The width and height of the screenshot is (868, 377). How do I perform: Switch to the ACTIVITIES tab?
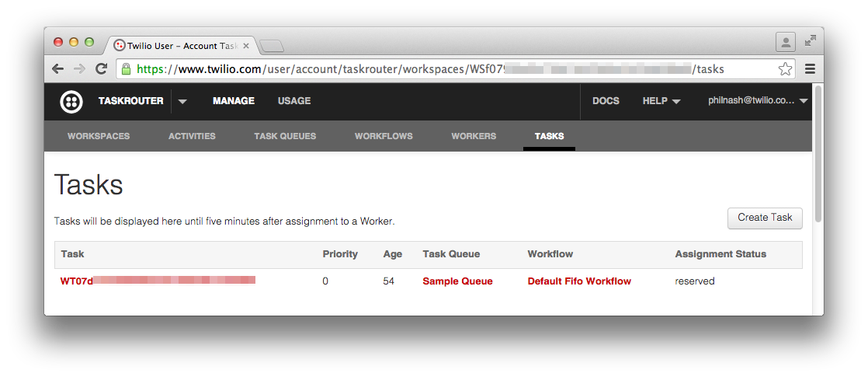tap(192, 136)
